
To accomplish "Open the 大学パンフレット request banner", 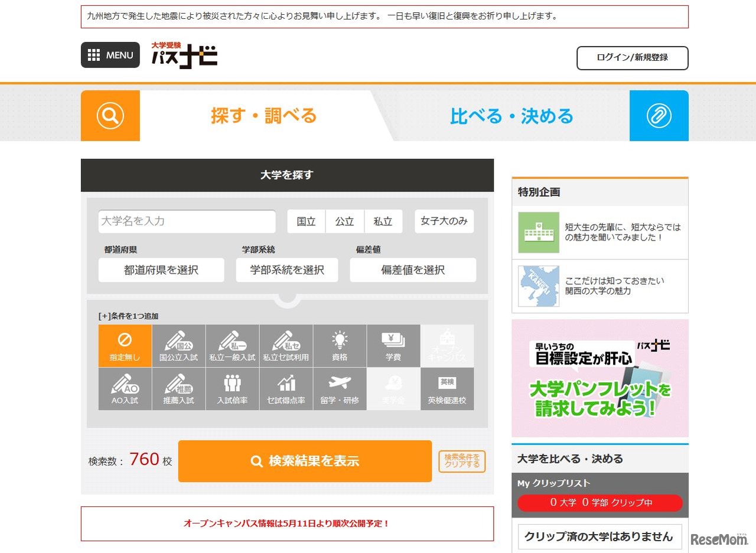I will point(599,378).
